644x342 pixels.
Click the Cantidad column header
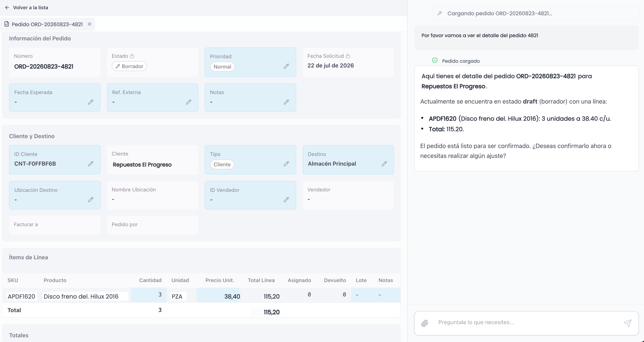[150, 280]
